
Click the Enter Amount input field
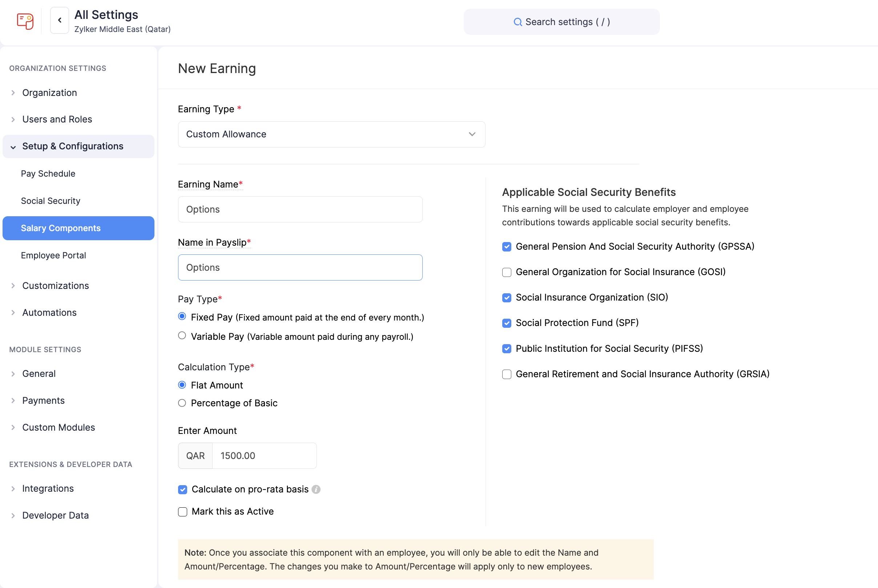264,456
